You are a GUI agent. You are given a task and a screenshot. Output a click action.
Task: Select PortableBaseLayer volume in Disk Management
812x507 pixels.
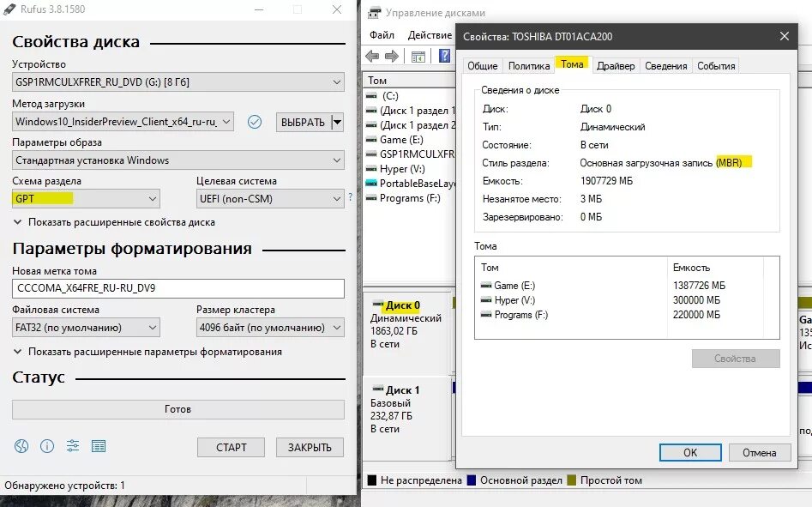tap(409, 184)
